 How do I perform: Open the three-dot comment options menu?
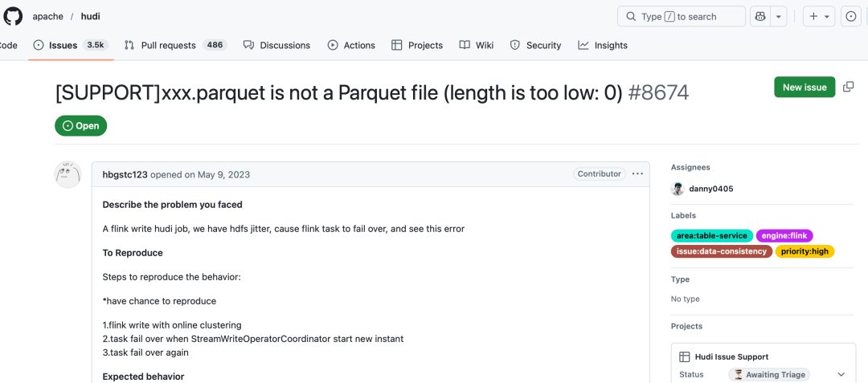(637, 174)
